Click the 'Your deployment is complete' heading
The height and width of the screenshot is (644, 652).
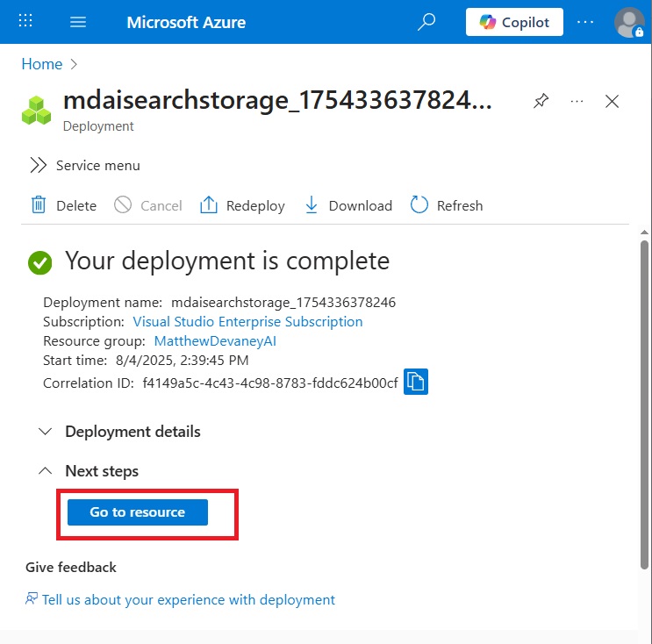pos(227,261)
